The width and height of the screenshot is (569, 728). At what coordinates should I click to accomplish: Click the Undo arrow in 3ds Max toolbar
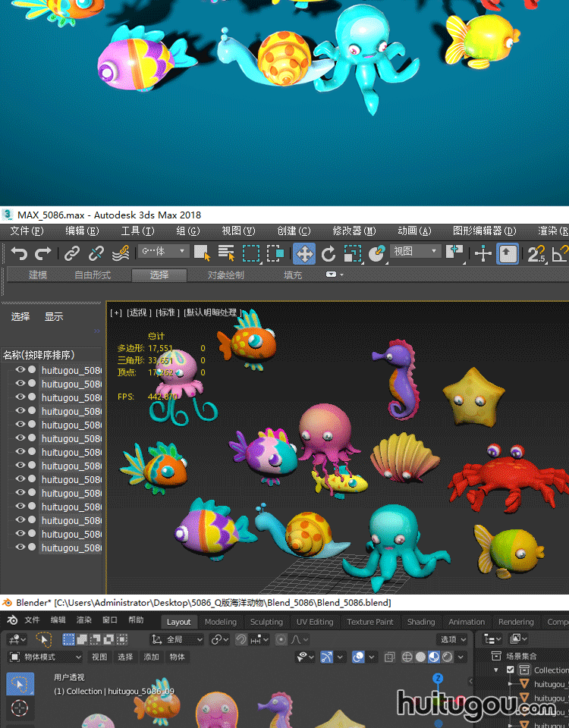[x=19, y=253]
